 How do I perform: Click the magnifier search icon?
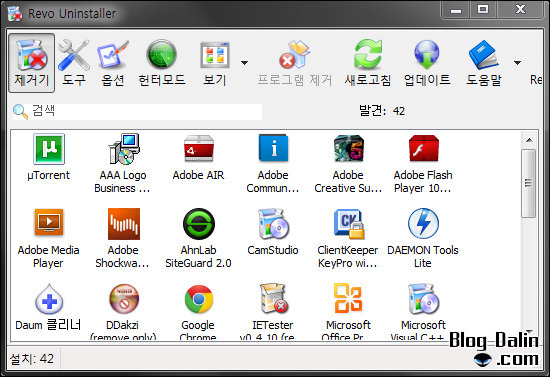click(x=20, y=112)
